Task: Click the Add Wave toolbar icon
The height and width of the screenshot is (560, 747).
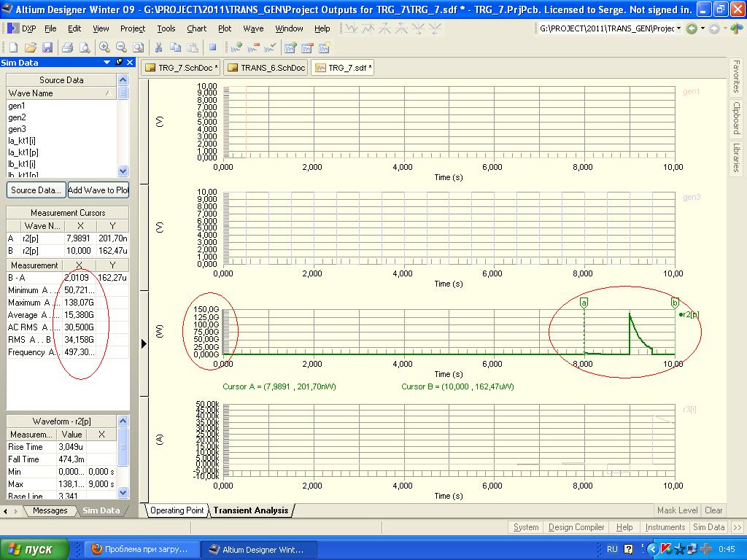Action: click(236, 47)
